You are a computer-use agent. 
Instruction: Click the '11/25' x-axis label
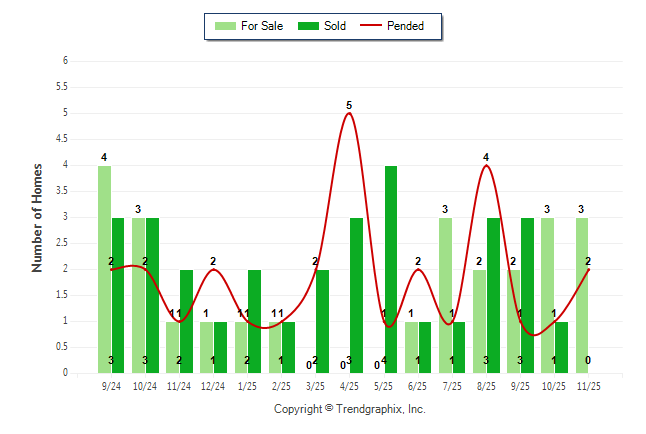tap(589, 385)
